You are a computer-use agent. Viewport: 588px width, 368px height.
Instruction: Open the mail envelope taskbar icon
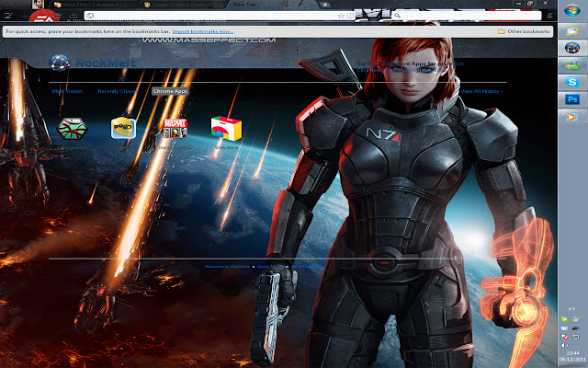(x=572, y=30)
